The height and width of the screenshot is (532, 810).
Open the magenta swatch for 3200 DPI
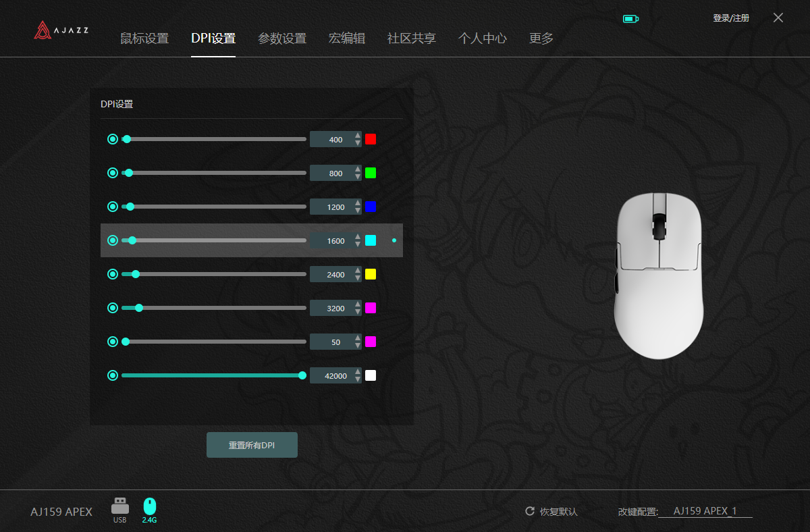pyautogui.click(x=371, y=308)
